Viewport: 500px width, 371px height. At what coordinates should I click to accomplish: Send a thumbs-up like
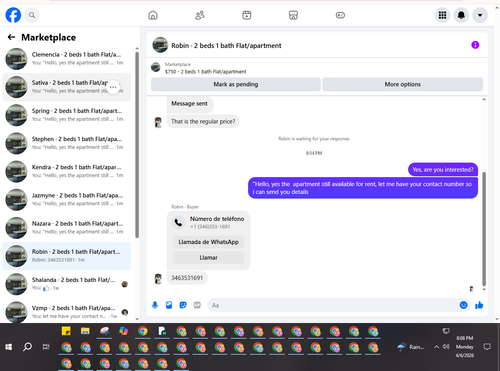coord(479,305)
